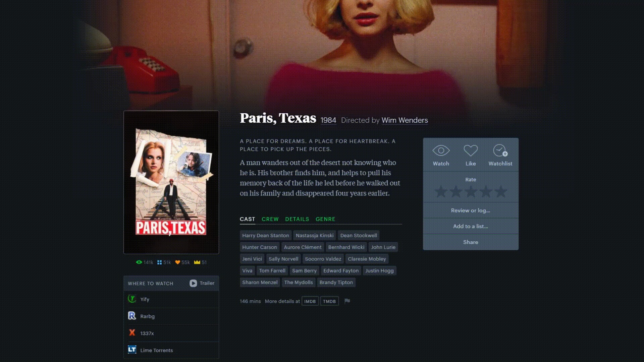Open Add to a list option
Image resolution: width=644 pixels, height=362 pixels.
[470, 226]
